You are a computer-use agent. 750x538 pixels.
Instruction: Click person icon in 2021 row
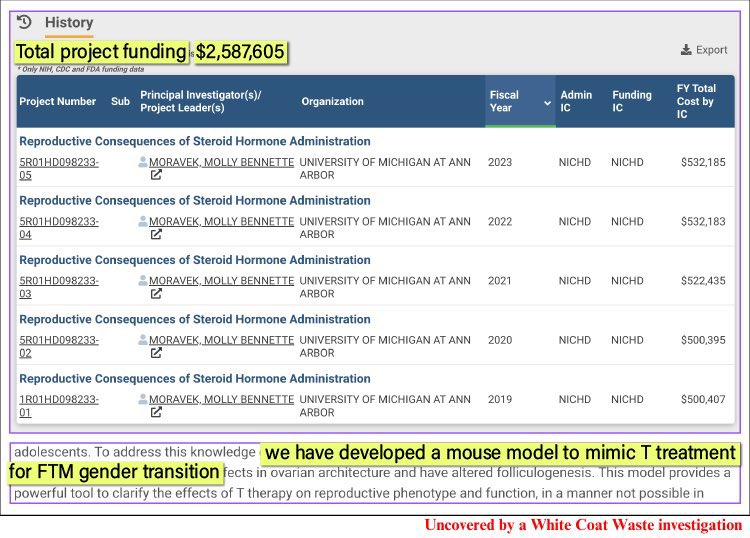tap(143, 280)
